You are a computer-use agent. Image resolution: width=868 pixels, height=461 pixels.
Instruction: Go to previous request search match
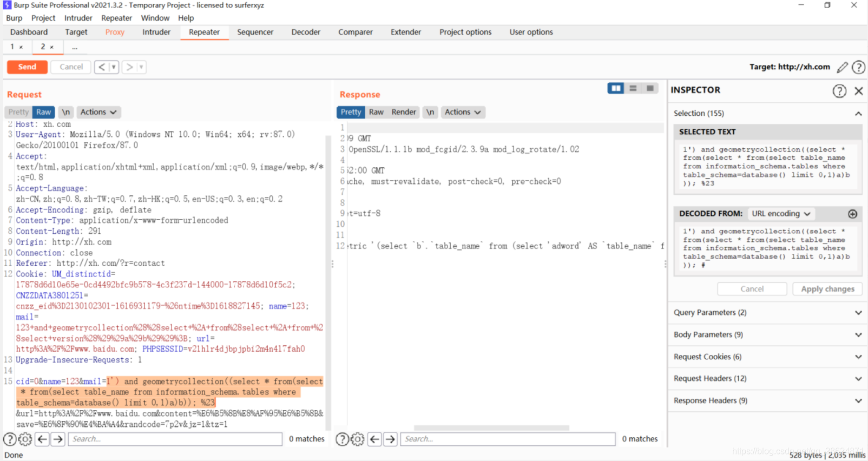(x=42, y=439)
